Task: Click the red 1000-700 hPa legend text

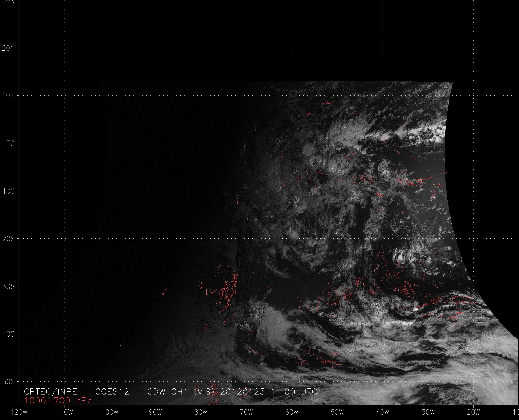Action: tap(58, 401)
